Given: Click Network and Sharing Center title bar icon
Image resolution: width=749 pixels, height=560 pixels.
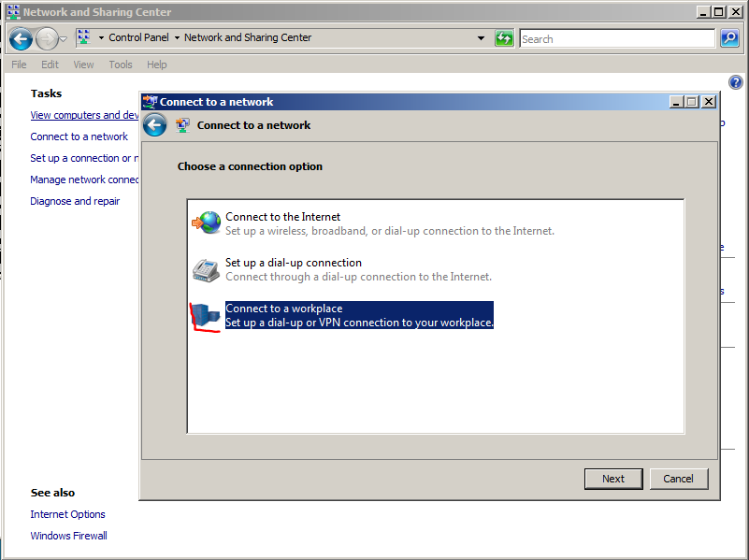Looking at the screenshot, I should click(13, 11).
